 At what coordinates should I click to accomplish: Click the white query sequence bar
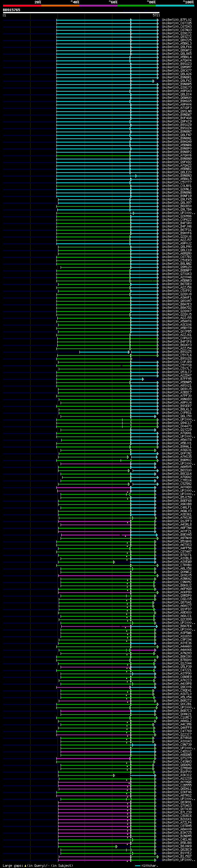[x=81, y=12]
